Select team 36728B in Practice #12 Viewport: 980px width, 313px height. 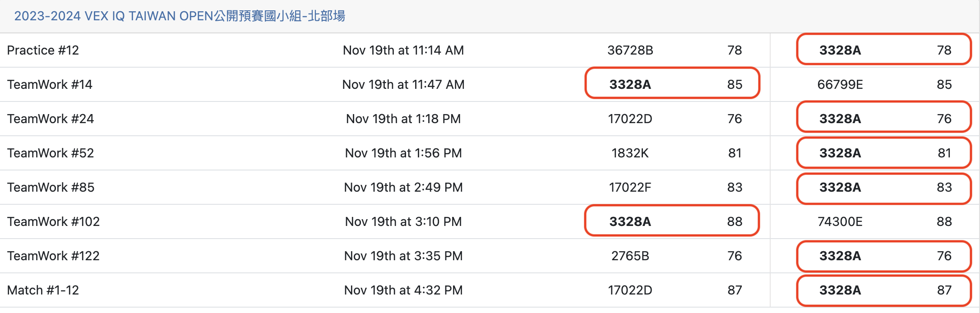[630, 50]
